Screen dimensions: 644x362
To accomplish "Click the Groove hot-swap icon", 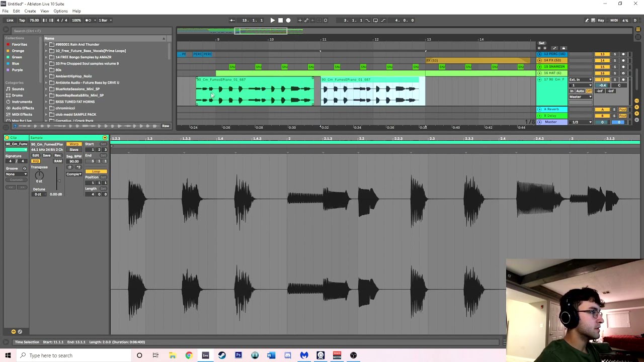I will 25,168.
